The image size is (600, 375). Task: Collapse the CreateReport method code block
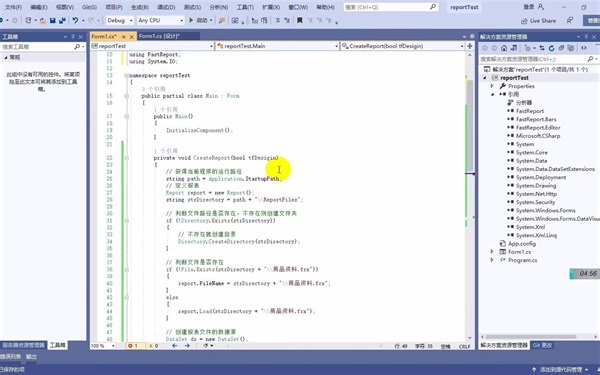tap(126, 158)
